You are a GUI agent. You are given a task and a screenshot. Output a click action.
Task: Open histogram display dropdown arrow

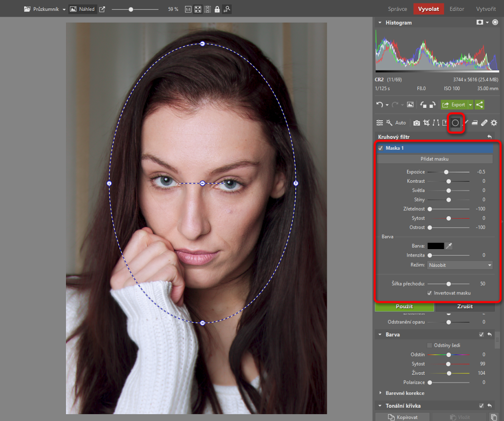[487, 22]
